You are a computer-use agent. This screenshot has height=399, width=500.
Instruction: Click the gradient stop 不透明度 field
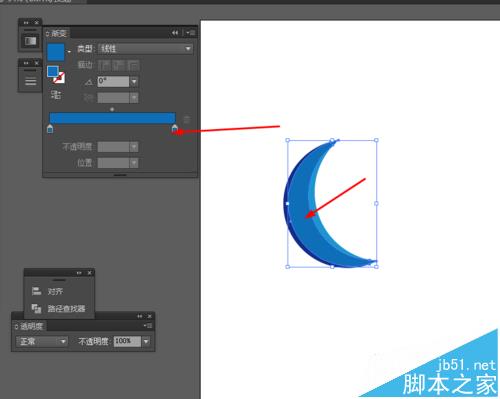[113, 147]
